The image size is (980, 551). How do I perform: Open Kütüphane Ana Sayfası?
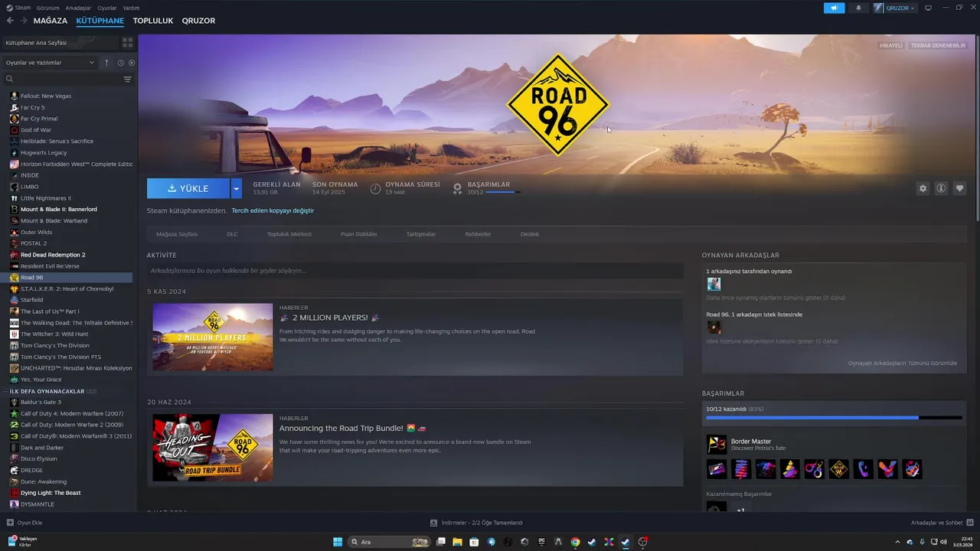tap(61, 43)
